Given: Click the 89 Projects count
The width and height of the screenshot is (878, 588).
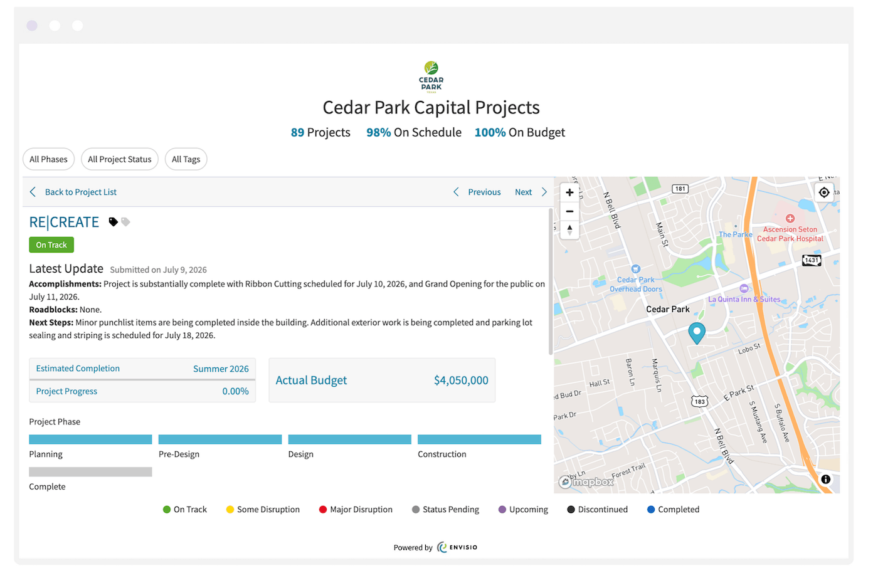Looking at the screenshot, I should click(x=320, y=132).
